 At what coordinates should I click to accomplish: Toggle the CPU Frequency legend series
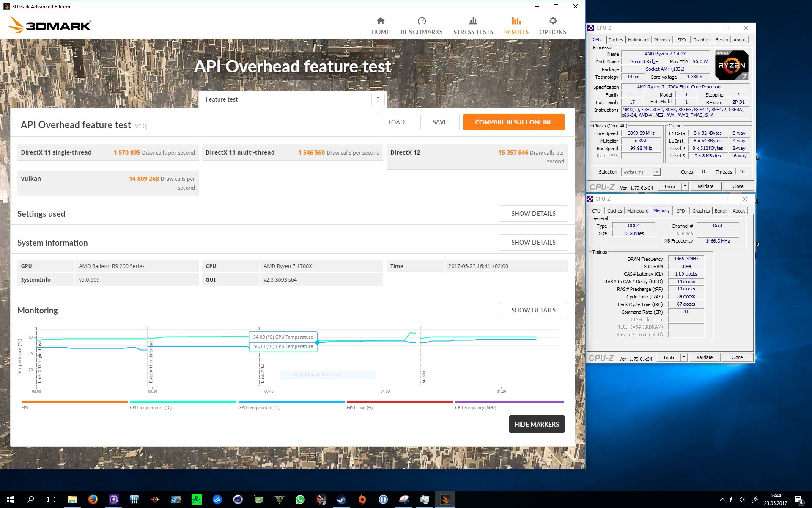[475, 407]
